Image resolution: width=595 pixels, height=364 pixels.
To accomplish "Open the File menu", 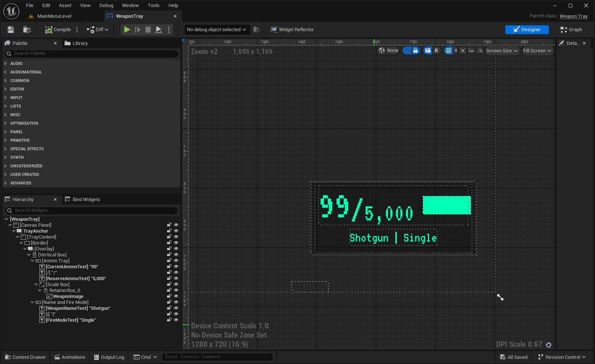I will pos(30,6).
